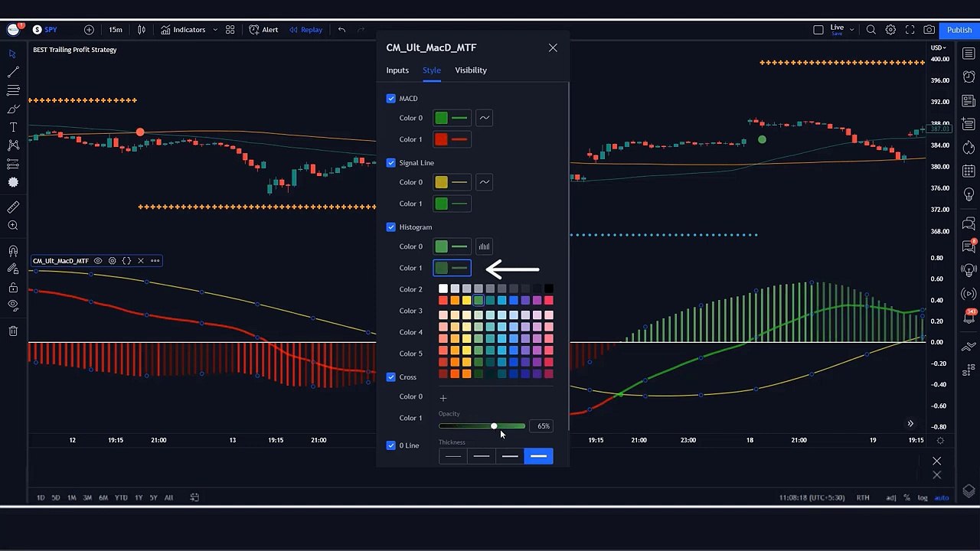
Task: Open source code braces icon for CM_Ult_MacD_MTF
Action: (x=126, y=261)
